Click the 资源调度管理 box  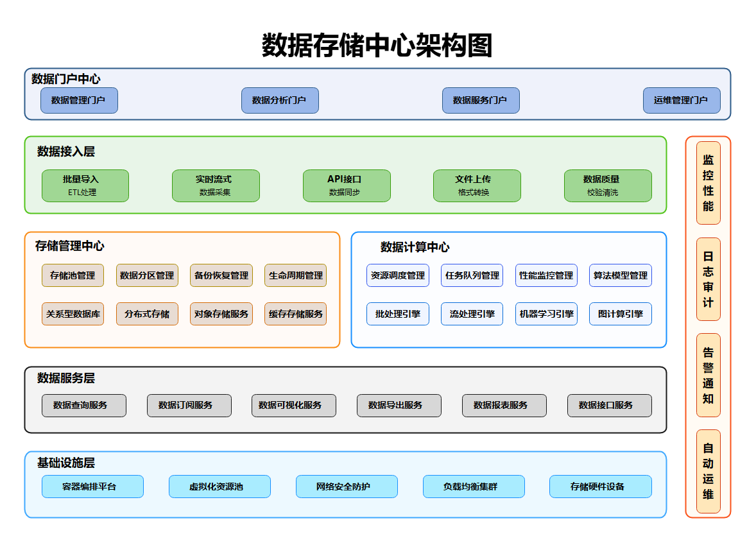(398, 275)
